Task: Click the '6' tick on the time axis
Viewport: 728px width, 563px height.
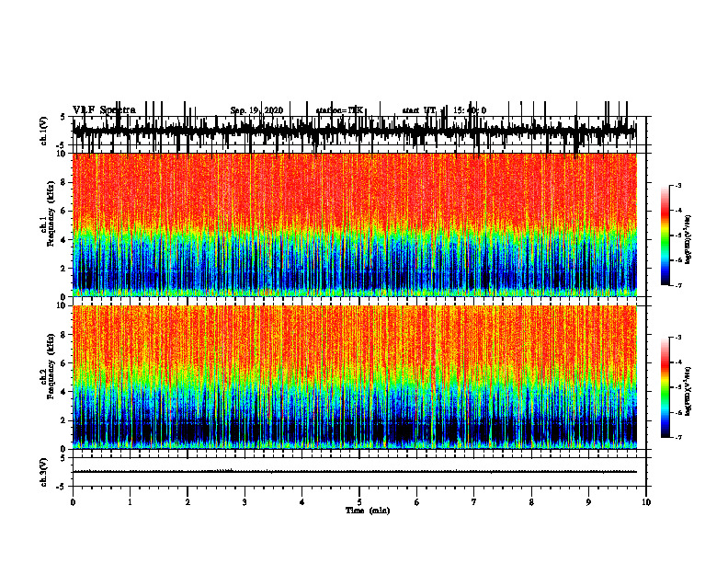Action: pos(417,502)
